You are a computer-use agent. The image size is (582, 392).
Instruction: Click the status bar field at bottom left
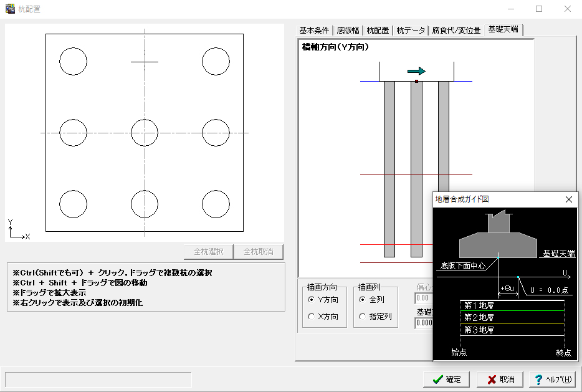point(98,380)
